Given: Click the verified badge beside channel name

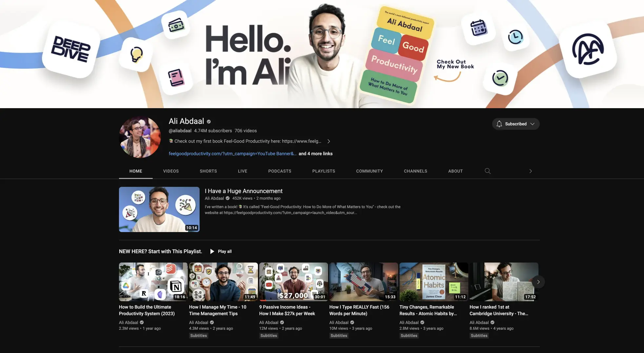Looking at the screenshot, I should 209,122.
